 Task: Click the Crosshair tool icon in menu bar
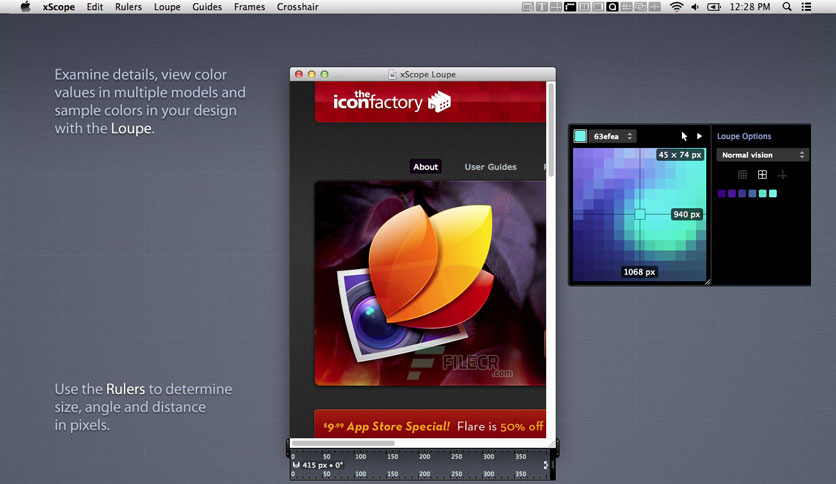[655, 7]
